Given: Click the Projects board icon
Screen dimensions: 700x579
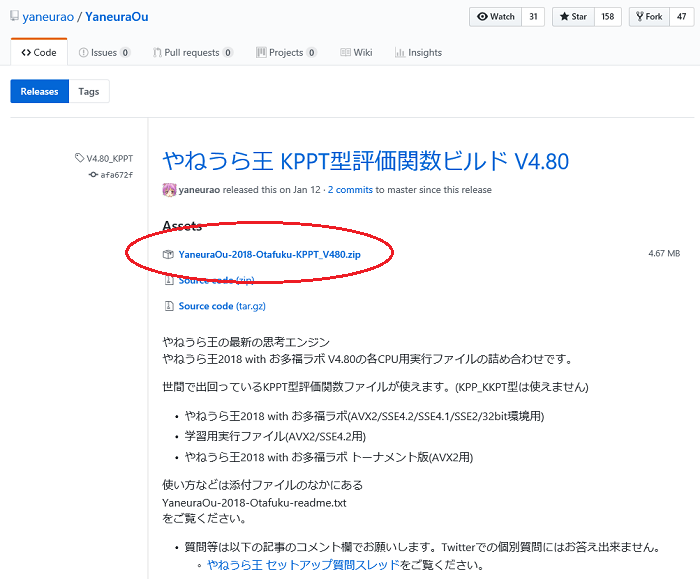Looking at the screenshot, I should point(261,52).
